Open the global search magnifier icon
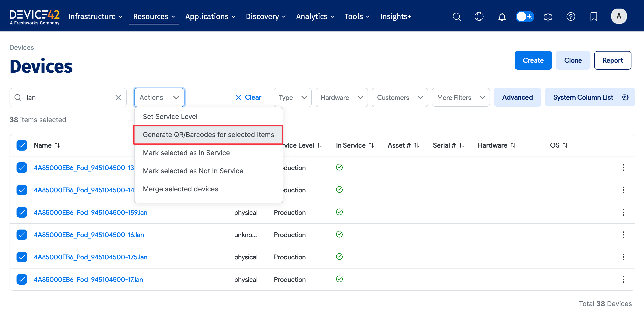Screen dimensions: 644x325 [x=457, y=17]
